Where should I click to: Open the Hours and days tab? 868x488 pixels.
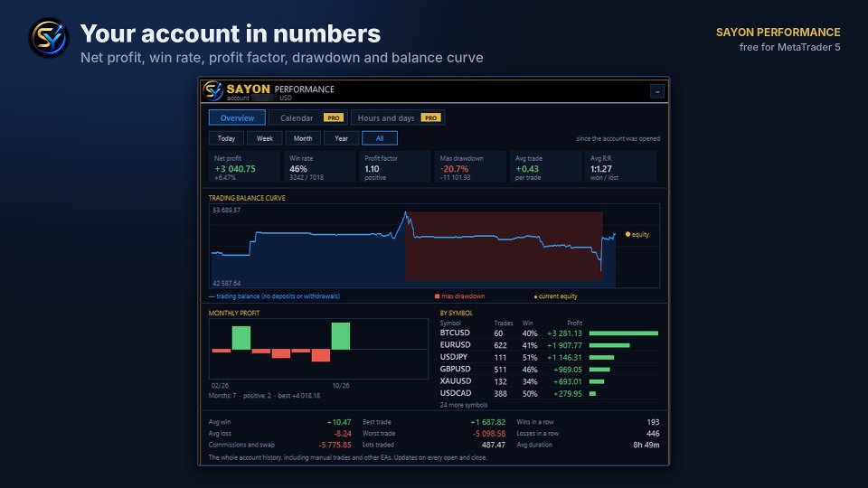tap(398, 117)
